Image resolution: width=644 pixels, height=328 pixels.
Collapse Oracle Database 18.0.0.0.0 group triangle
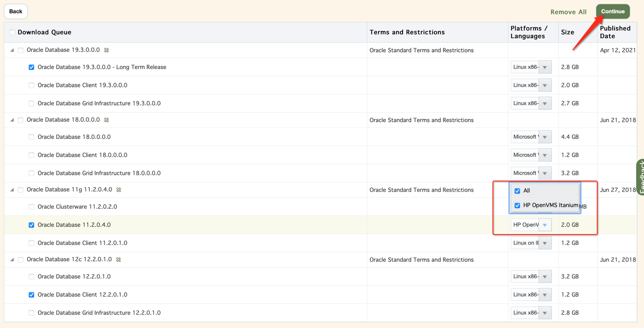[x=12, y=120]
